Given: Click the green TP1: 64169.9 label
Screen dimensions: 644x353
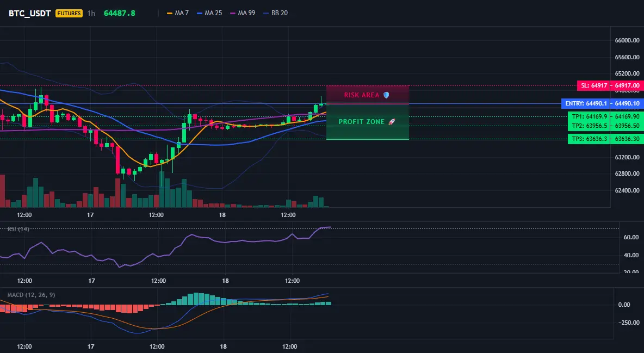Looking at the screenshot, I should (590, 117).
